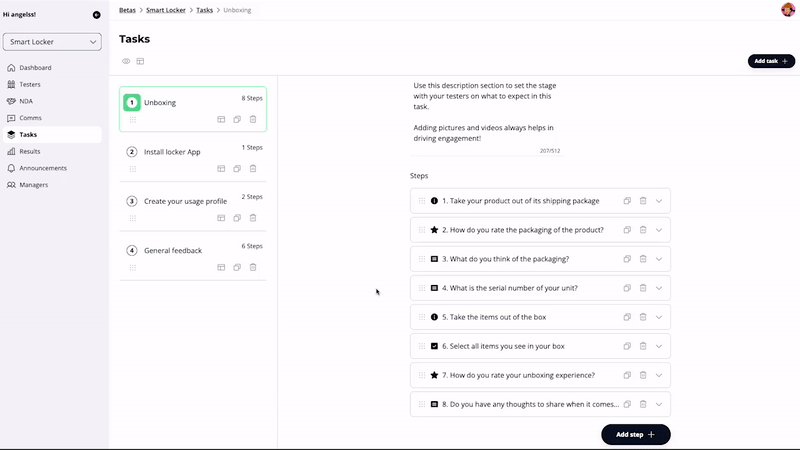Delete step 1 Take your product out

643,201
